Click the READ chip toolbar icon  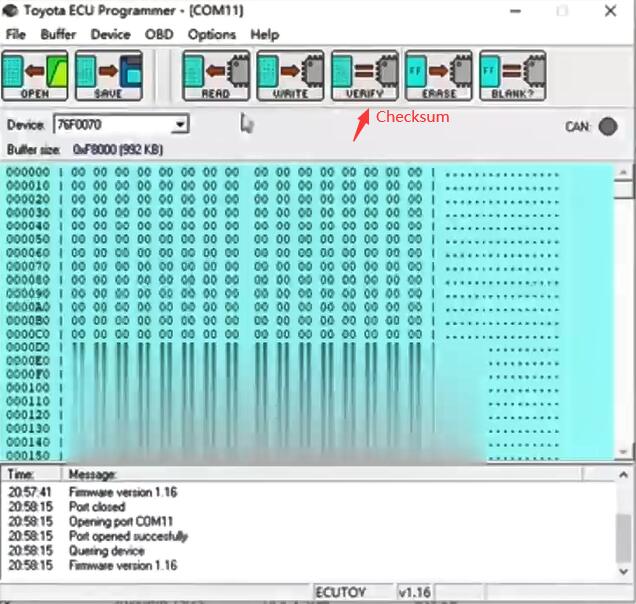coord(216,75)
